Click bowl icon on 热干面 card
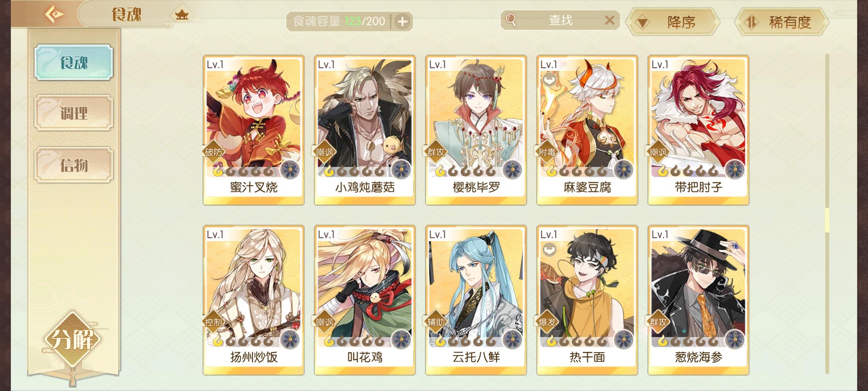868x391 pixels. 549,249
